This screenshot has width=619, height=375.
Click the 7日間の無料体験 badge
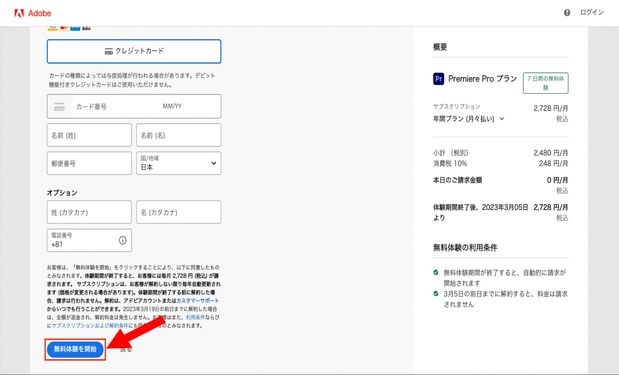point(546,83)
